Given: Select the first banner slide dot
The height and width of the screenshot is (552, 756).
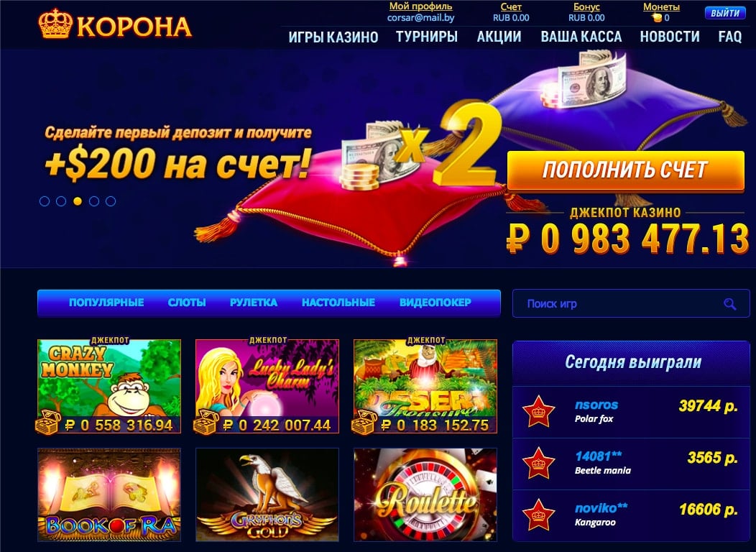Looking at the screenshot, I should click(45, 201).
